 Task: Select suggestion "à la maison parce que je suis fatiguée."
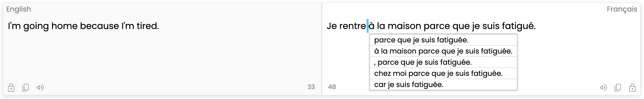[x=443, y=51]
